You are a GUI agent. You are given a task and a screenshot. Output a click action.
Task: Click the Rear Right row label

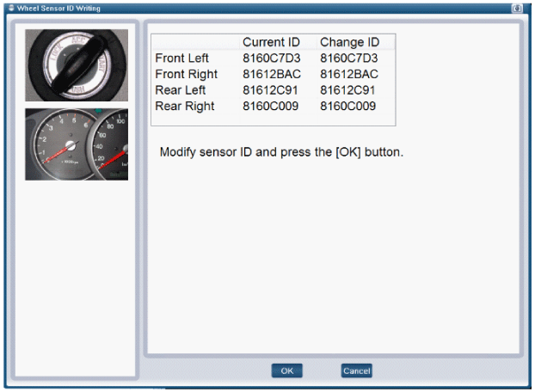[185, 107]
